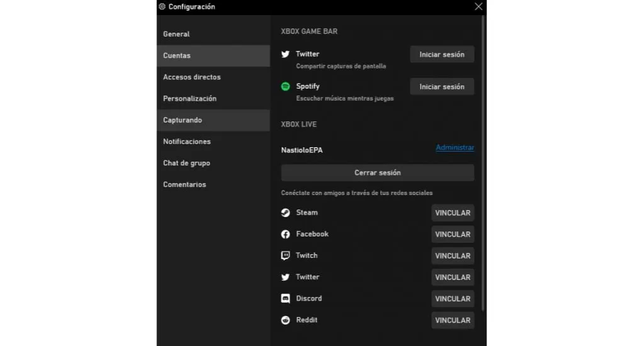
Task: Click the green Spotify icon
Action: point(285,86)
